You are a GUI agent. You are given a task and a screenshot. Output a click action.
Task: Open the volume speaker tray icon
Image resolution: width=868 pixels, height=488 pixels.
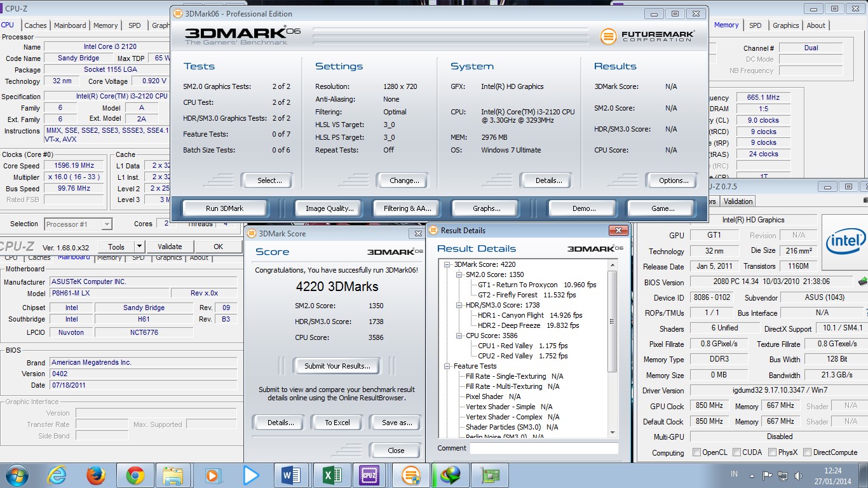798,475
